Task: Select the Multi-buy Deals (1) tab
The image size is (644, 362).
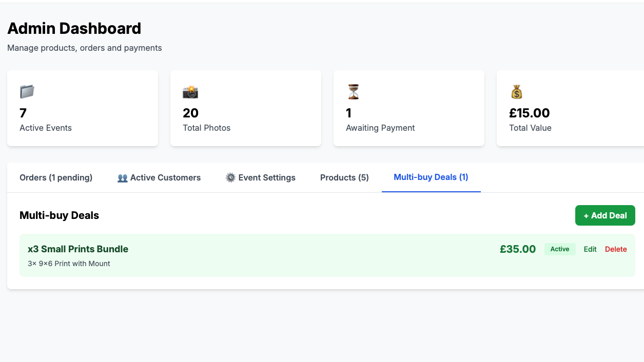Action: (x=431, y=177)
